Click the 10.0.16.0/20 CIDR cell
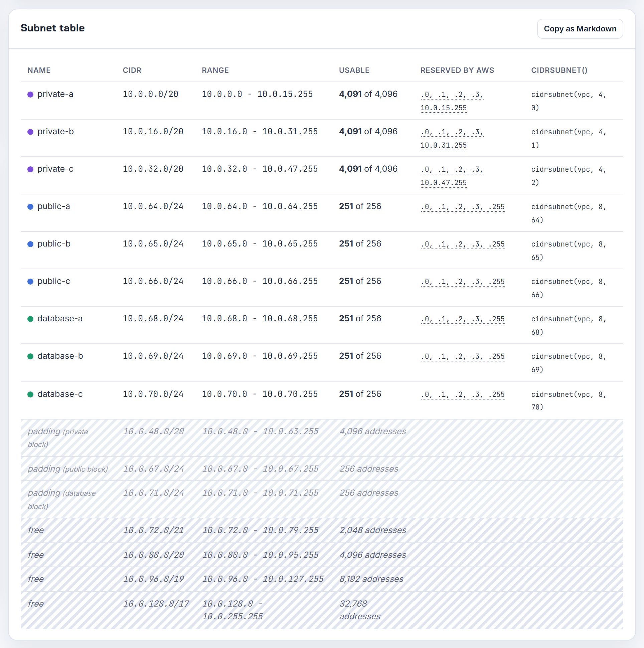The width and height of the screenshot is (644, 648). click(153, 132)
